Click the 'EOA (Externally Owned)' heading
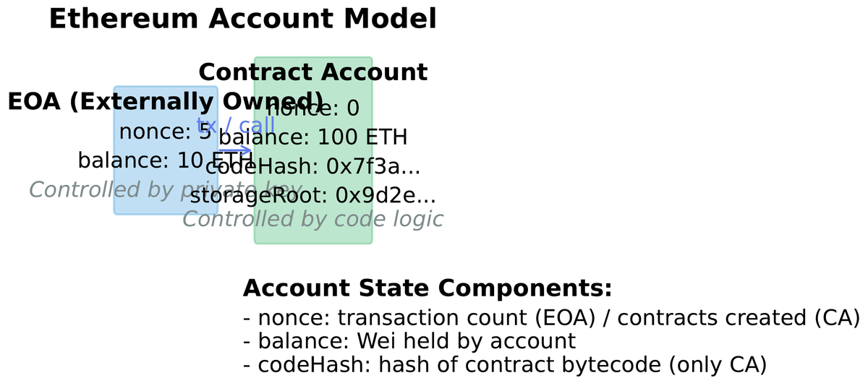868x391 pixels. [x=165, y=102]
